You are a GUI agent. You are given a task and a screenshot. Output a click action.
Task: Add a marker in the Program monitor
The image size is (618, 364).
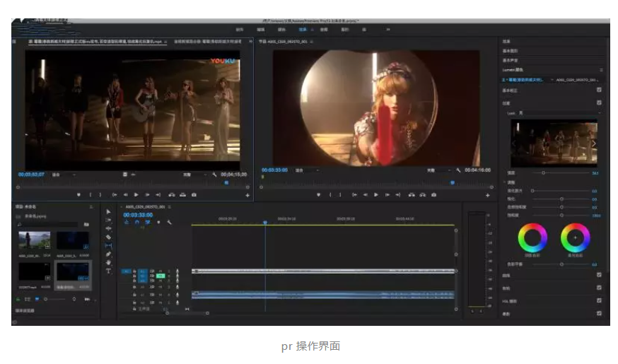pos(318,195)
